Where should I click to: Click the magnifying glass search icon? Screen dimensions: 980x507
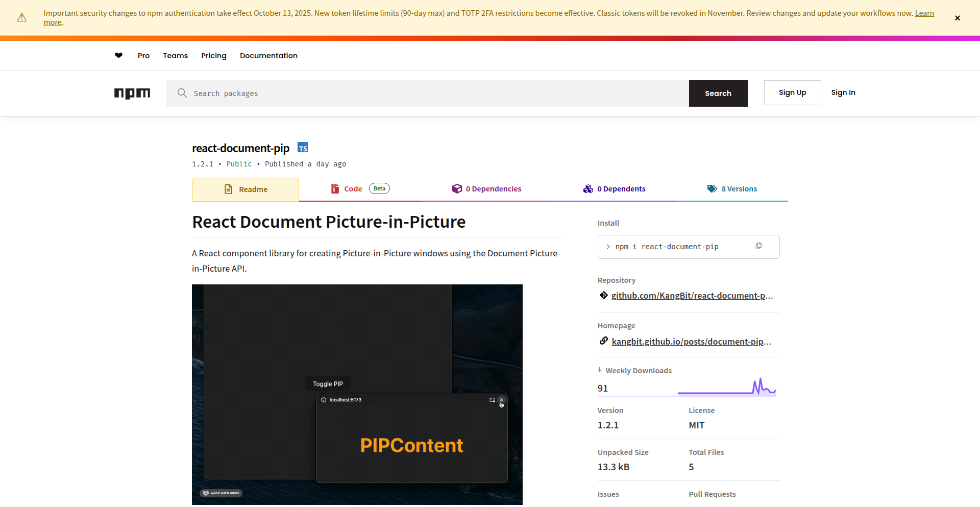pos(182,93)
